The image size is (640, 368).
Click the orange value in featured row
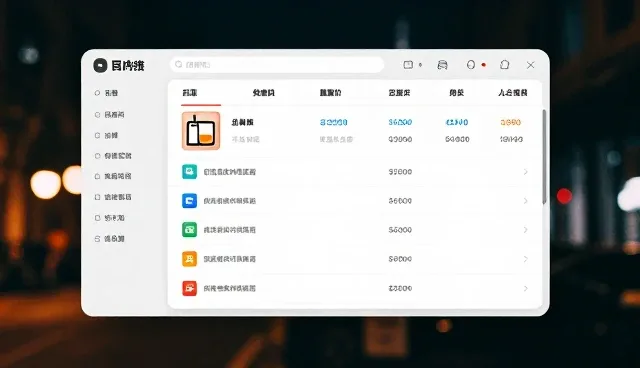coord(511,122)
